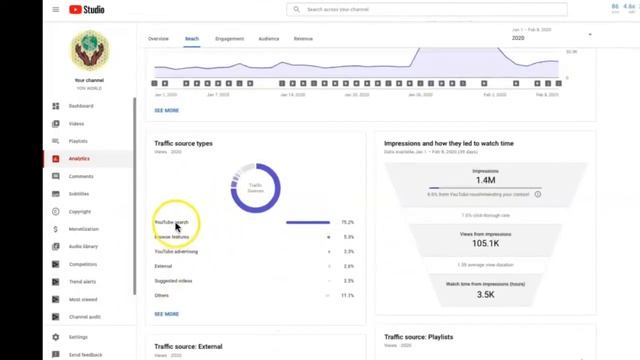Click SEE MORE below the views chart
640x360 pixels.
click(167, 111)
